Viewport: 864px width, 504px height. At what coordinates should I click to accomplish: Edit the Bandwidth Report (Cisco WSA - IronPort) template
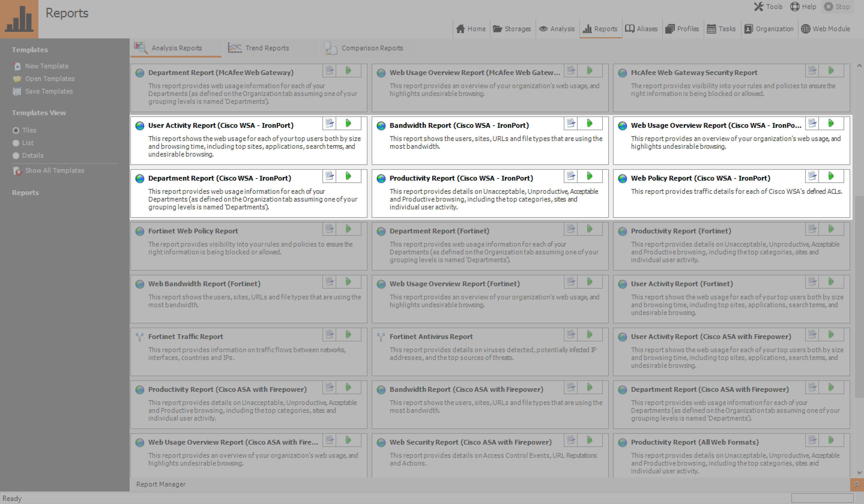click(x=571, y=123)
